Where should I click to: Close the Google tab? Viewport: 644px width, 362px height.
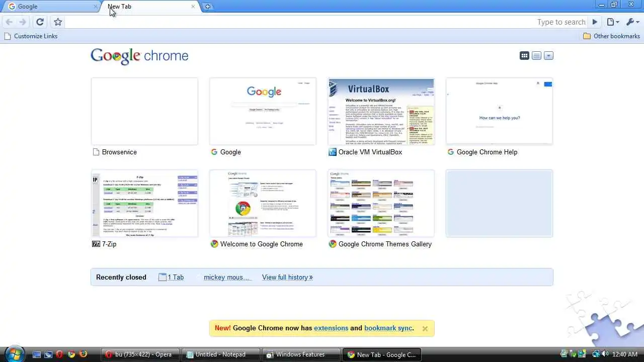point(96,7)
